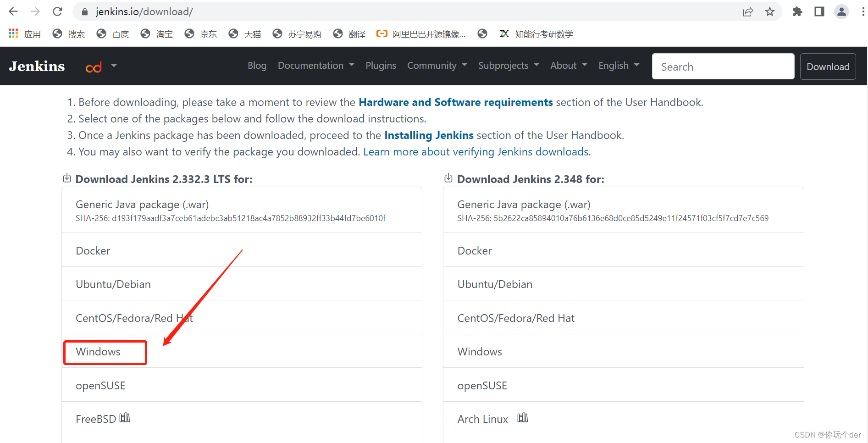This screenshot has width=868, height=443.
Task: Select Docker under weekly 2.348 downloads
Action: coord(624,250)
